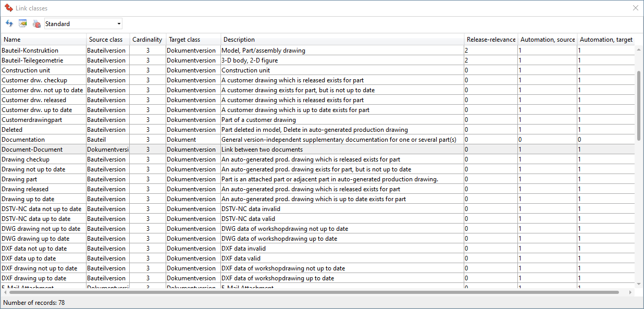Viewport: 644px width, 309px height.
Task: Sort by the Source class column header
Action: coord(108,40)
